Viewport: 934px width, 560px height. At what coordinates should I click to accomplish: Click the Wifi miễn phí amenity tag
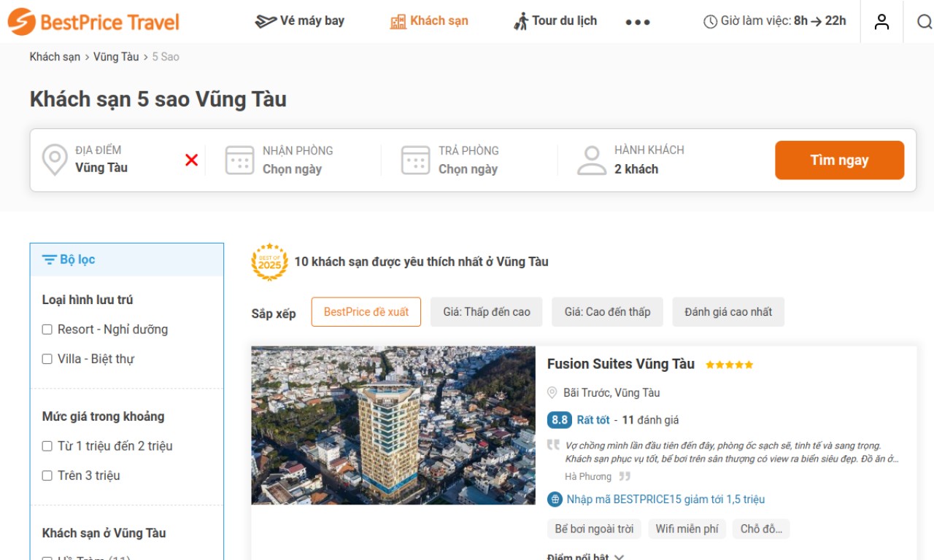pos(687,529)
